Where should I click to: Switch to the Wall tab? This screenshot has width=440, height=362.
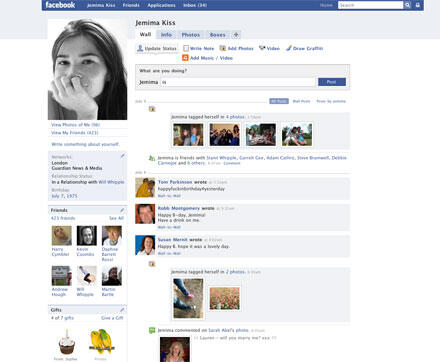click(x=145, y=34)
